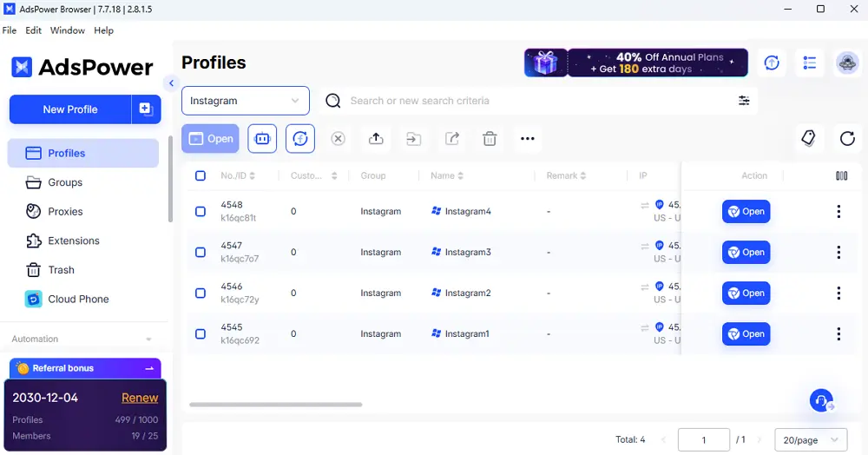Open the three-dots more actions toolbar menu

528,138
